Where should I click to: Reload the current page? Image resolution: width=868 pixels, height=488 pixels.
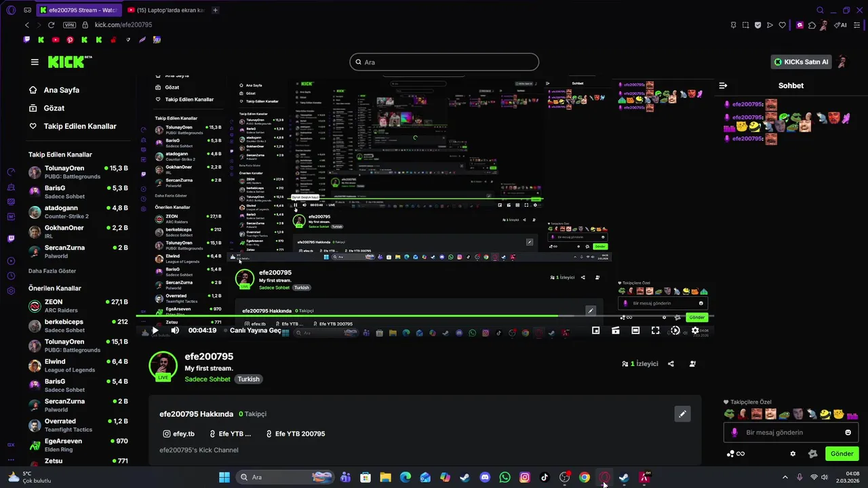(x=51, y=25)
